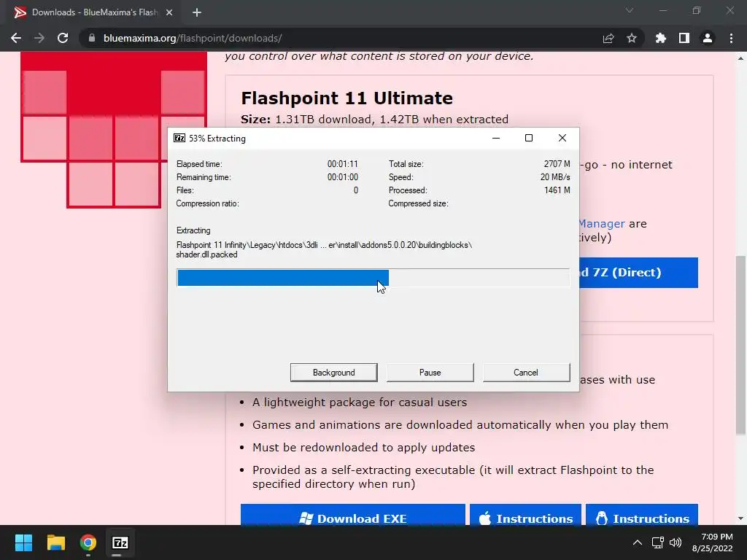Click the Background button
The height and width of the screenshot is (560, 747).
tap(334, 373)
